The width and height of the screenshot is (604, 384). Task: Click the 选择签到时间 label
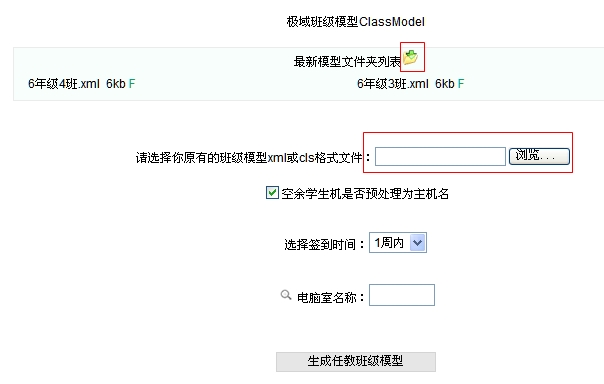324,244
